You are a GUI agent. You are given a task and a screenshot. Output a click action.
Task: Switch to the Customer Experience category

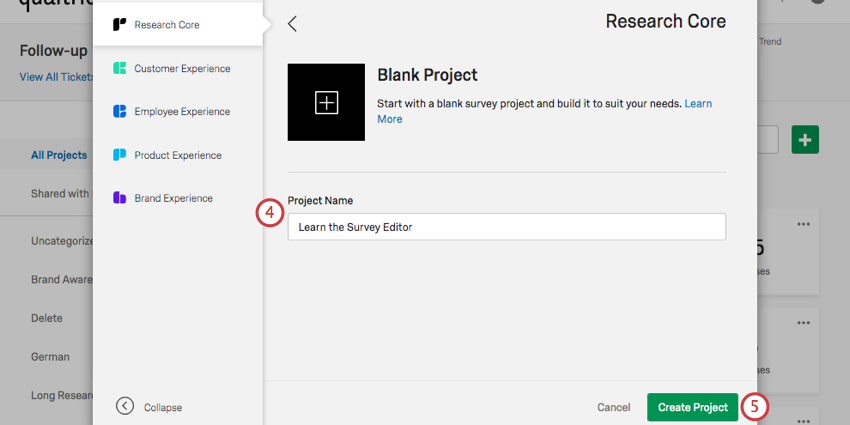coord(182,68)
